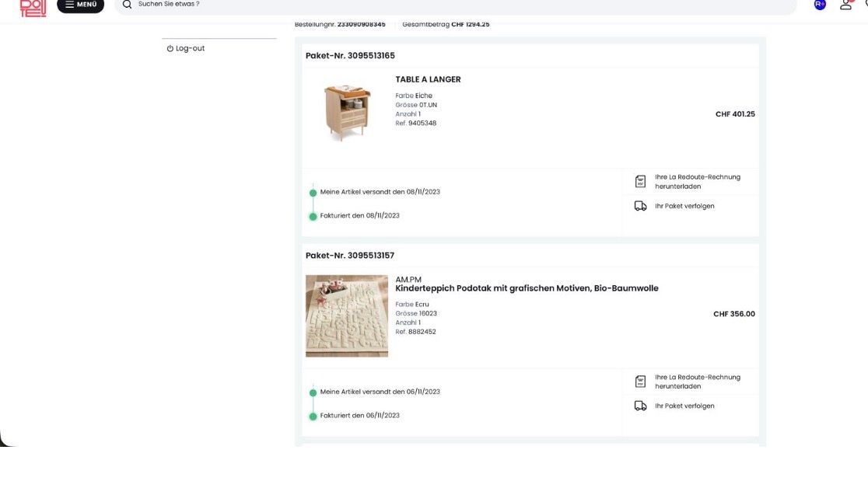Select the text 'Farbe Eiche'
This screenshot has height=481, width=868.
pyautogui.click(x=414, y=96)
